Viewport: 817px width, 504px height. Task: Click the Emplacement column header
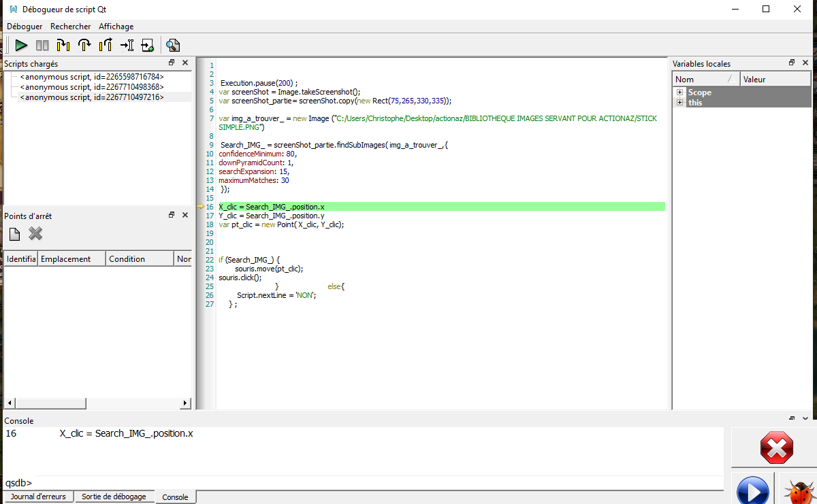(x=72, y=259)
